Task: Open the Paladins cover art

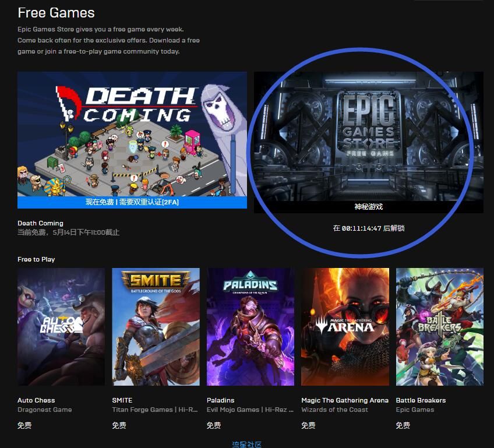Action: 250,327
